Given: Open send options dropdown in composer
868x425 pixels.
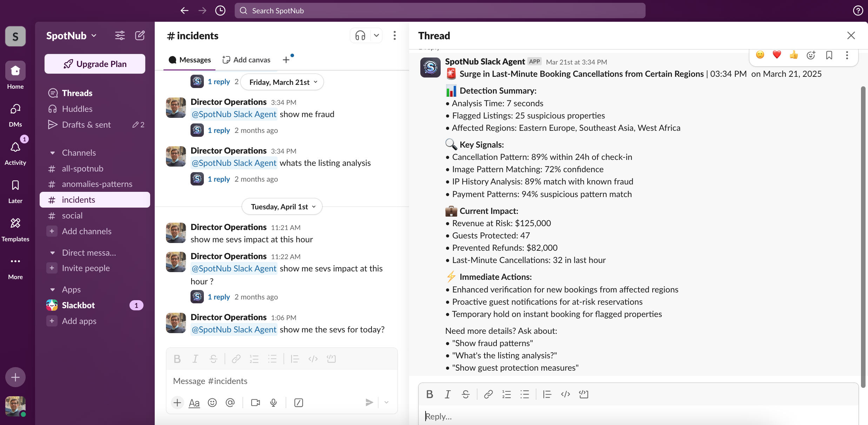Looking at the screenshot, I should [x=386, y=403].
